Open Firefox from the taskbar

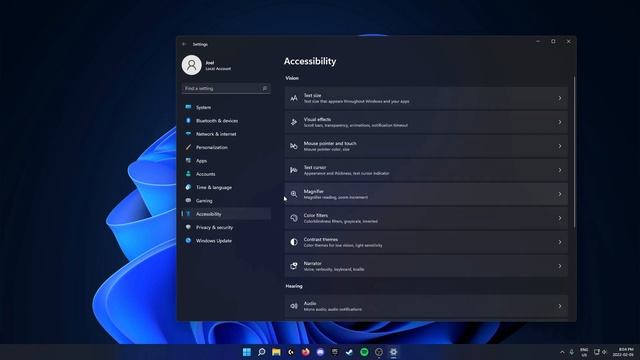306,352
